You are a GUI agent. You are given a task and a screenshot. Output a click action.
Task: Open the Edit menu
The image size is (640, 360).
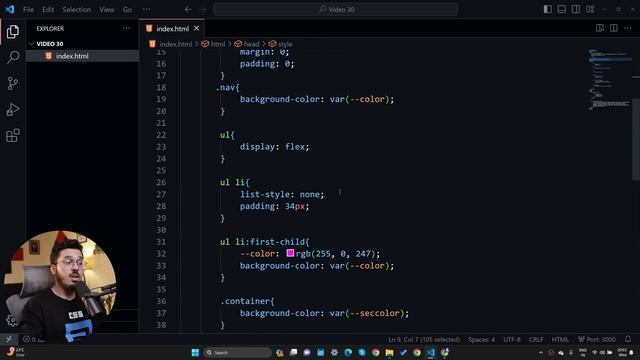(48, 9)
